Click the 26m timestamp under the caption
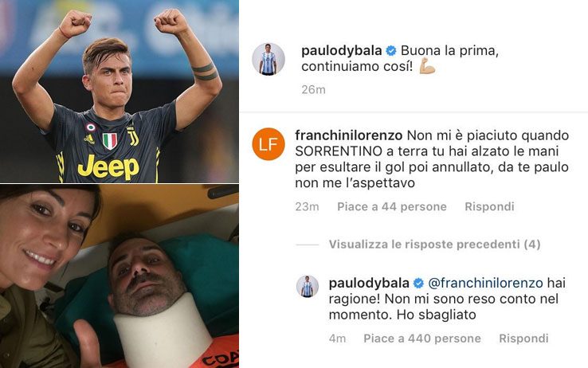The image size is (588, 368). pyautogui.click(x=313, y=89)
